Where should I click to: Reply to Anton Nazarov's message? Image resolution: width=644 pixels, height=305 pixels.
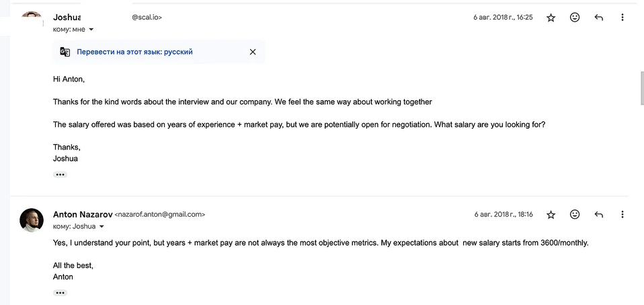click(x=598, y=215)
